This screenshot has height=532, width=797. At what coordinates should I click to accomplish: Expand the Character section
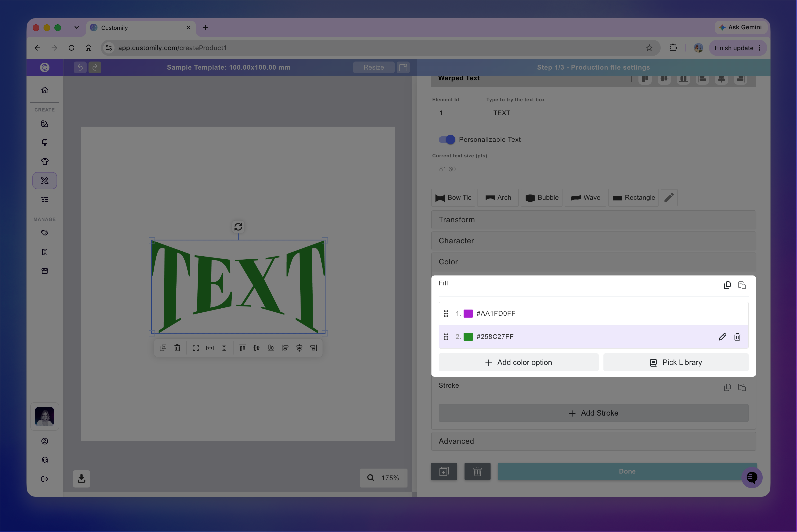[593, 240]
